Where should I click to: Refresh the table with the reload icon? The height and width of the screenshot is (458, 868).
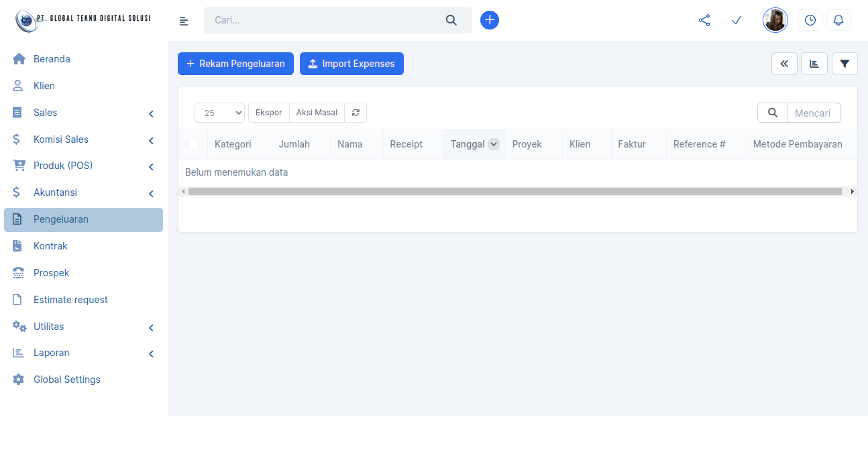(x=356, y=113)
